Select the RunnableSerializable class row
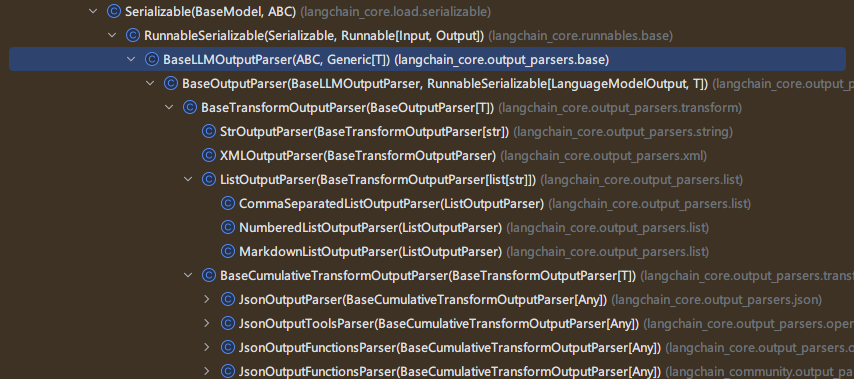Screen dimensions: 854x379 click(427, 35)
